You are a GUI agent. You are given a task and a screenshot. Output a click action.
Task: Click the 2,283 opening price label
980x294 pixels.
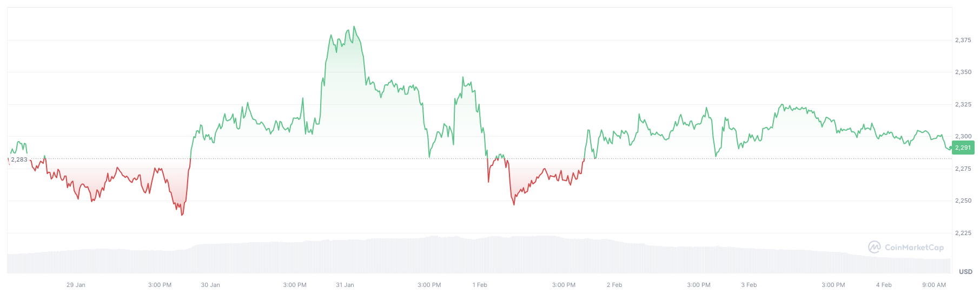(19, 159)
